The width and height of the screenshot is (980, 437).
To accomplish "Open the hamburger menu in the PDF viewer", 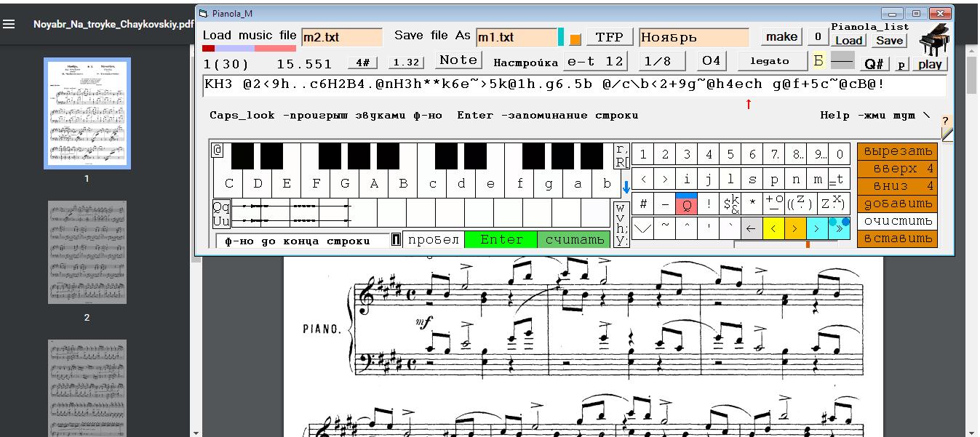I will (x=9, y=24).
